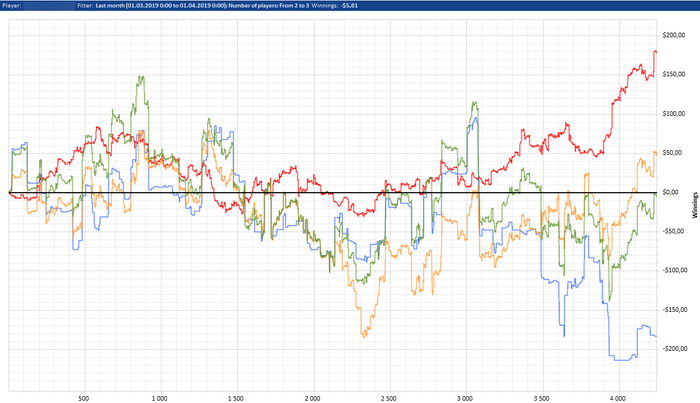Click the '$0,00' axis label
The width and height of the screenshot is (700, 403).
pos(671,192)
